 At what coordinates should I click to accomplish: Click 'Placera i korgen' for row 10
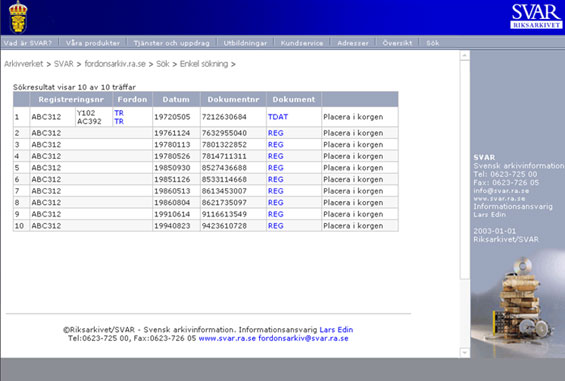click(x=353, y=226)
